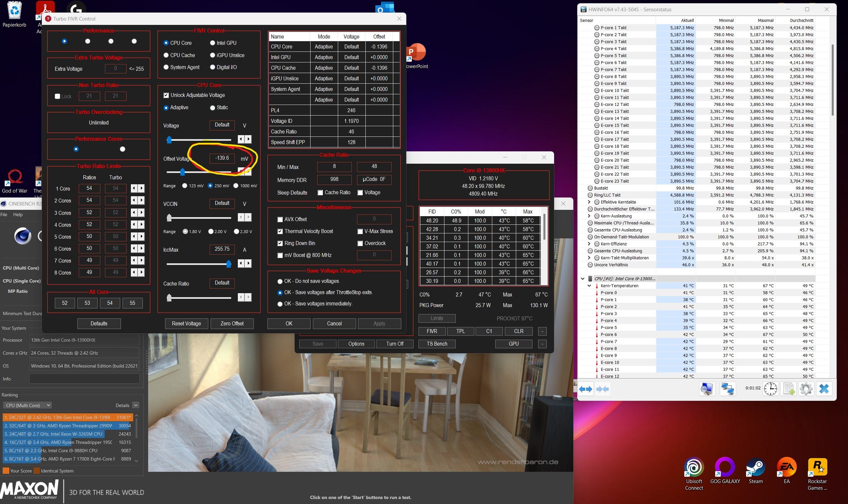Click IccMax left arrow stepper
This screenshot has width=848, height=504.
[241, 263]
